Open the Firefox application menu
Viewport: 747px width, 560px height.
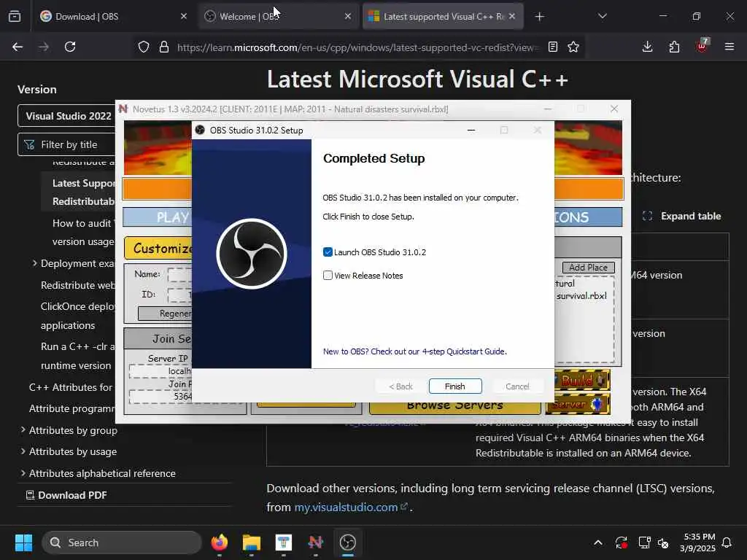[x=729, y=47]
